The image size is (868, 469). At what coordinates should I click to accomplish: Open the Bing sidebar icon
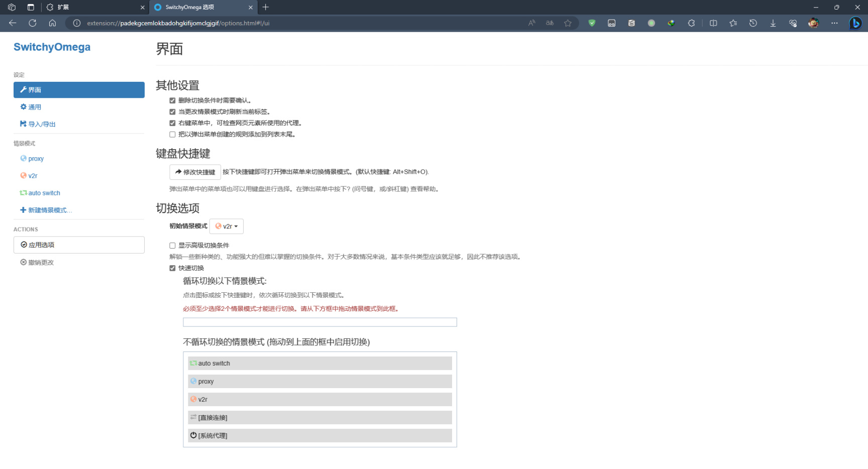(855, 23)
